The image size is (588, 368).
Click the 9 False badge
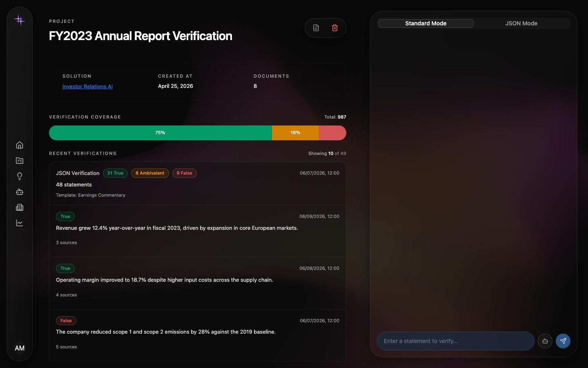point(185,173)
